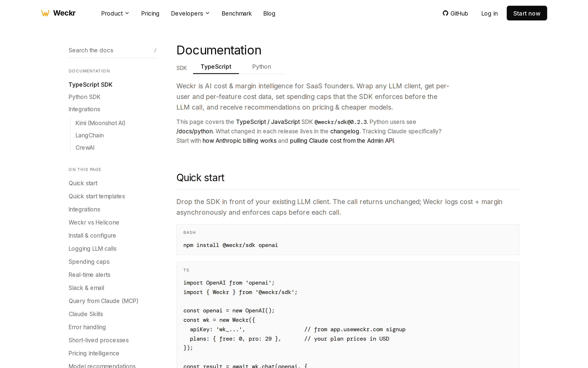Click the Weckr brand name
The height and width of the screenshot is (368, 588).
64,13
